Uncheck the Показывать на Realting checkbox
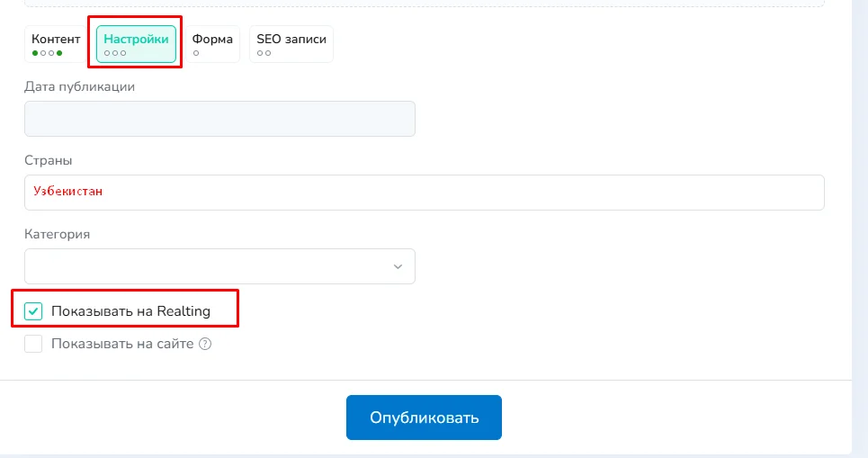 coord(33,312)
